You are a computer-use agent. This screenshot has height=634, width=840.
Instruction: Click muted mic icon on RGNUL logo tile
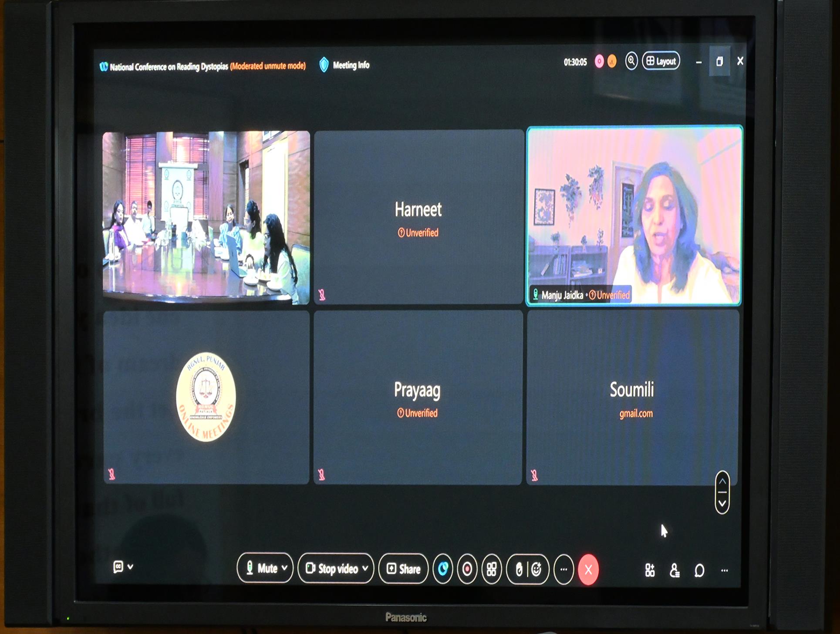(x=112, y=474)
